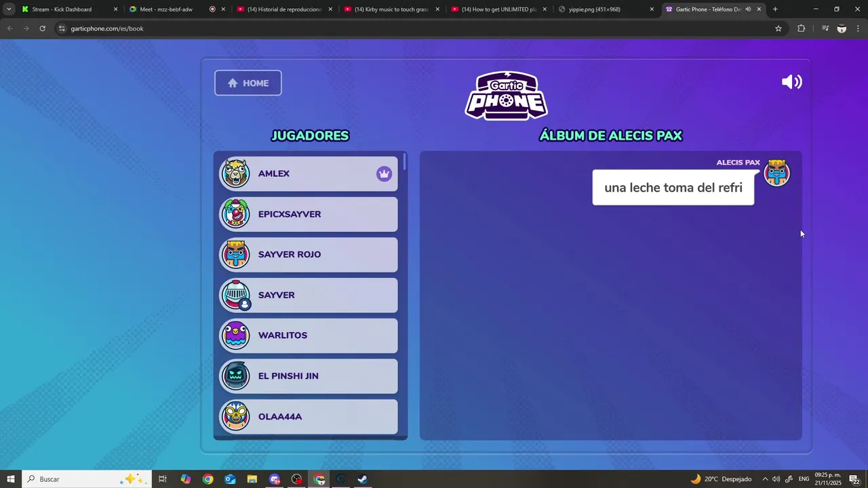Image resolution: width=868 pixels, height=488 pixels.
Task: Click AMLEX's llama avatar icon
Action: [236, 174]
